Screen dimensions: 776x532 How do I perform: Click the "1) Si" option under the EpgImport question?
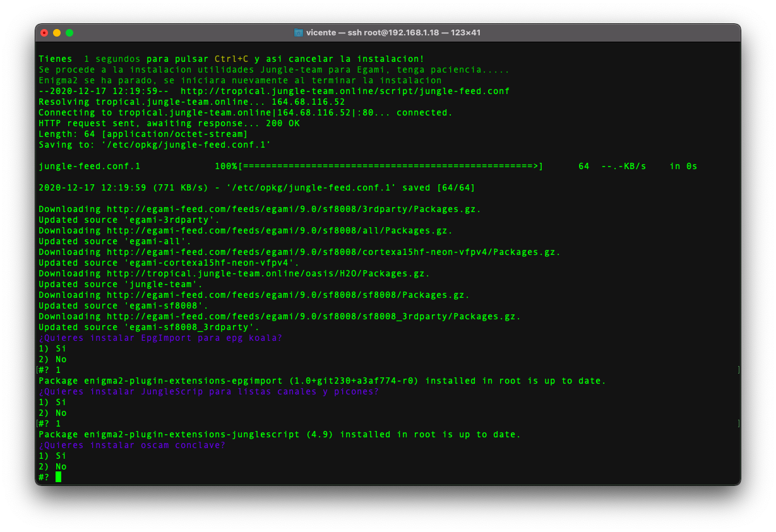point(52,349)
